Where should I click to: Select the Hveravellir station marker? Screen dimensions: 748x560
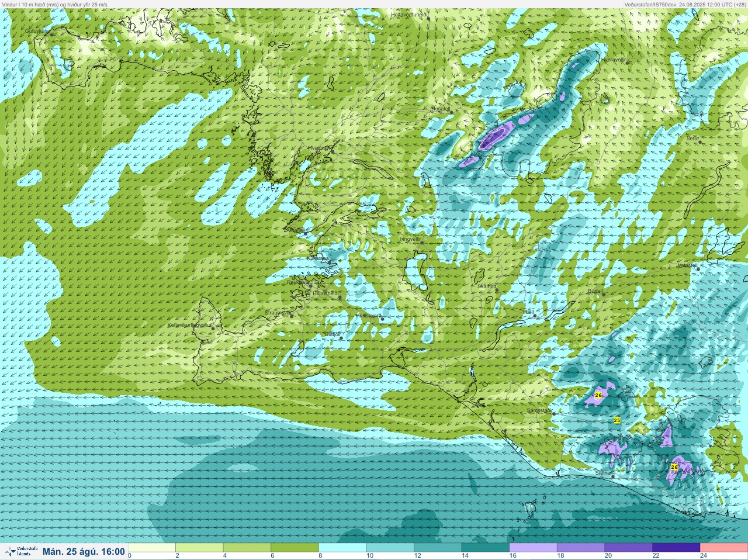tap(628, 63)
